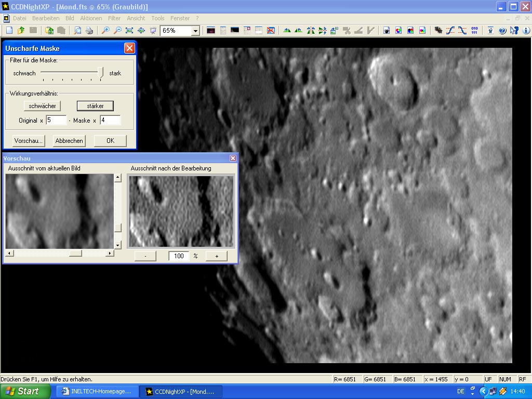This screenshot has height=399, width=532.
Task: Click the stärker button
Action: (96, 106)
